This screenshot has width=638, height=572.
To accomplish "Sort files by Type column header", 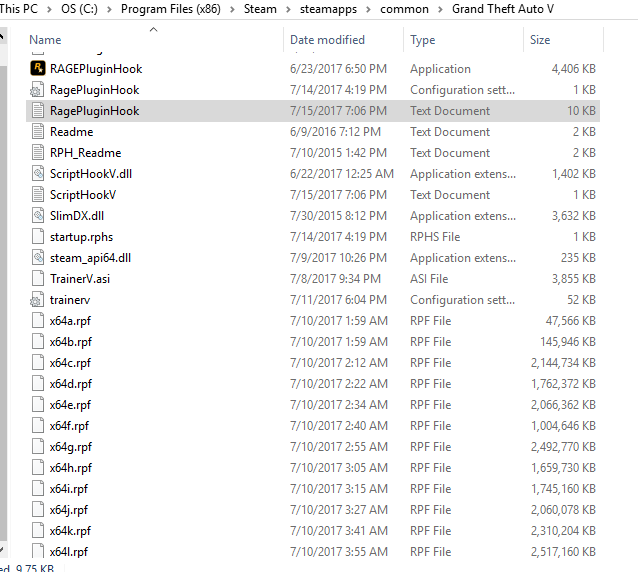I will (422, 40).
